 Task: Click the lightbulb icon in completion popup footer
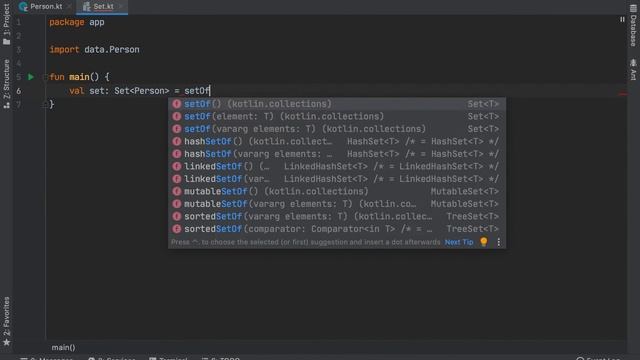click(484, 242)
